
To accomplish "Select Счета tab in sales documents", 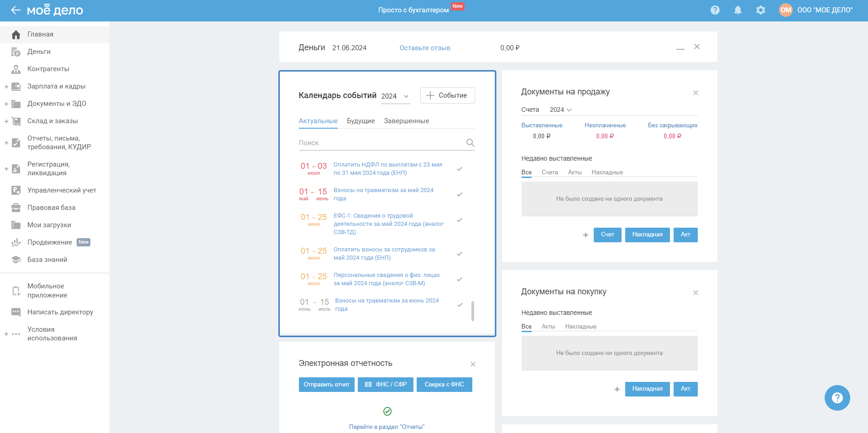I will click(550, 172).
